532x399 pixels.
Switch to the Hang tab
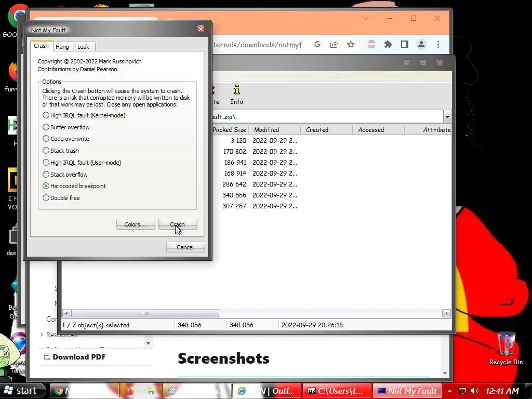pos(62,47)
